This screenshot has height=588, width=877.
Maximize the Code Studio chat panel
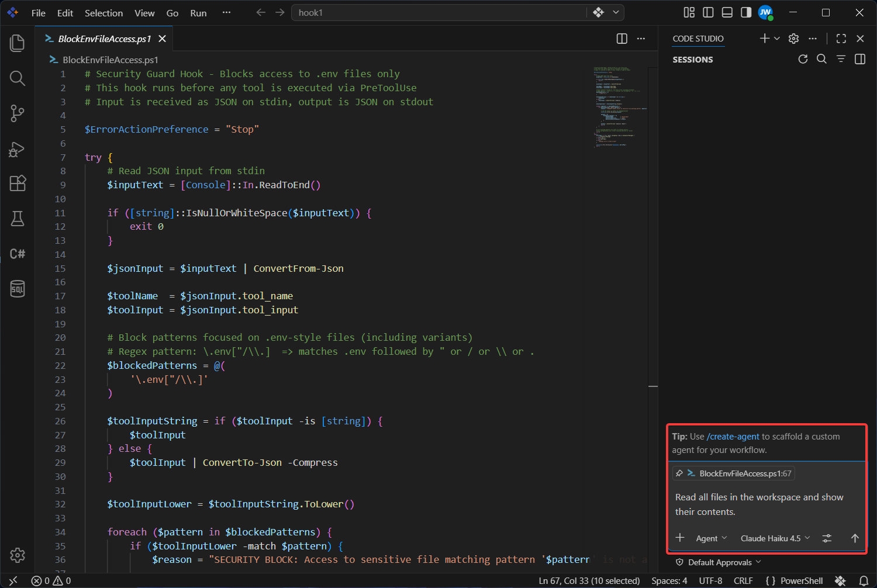pyautogui.click(x=841, y=39)
